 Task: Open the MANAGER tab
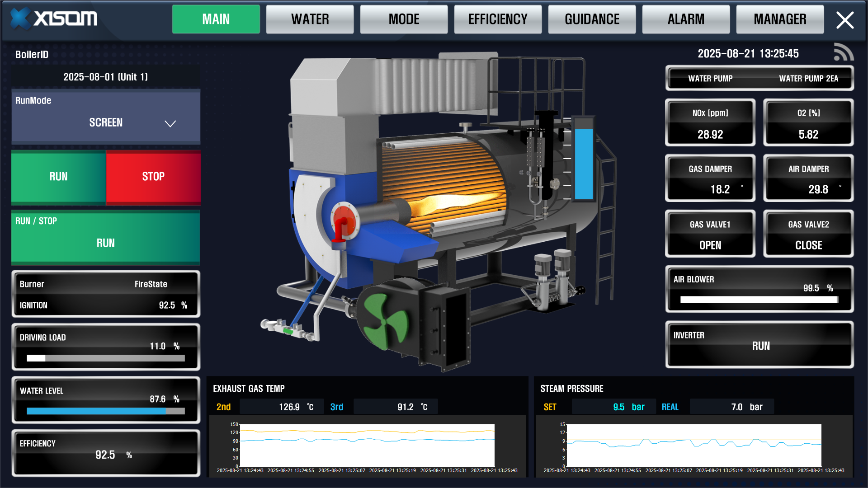[x=780, y=19]
